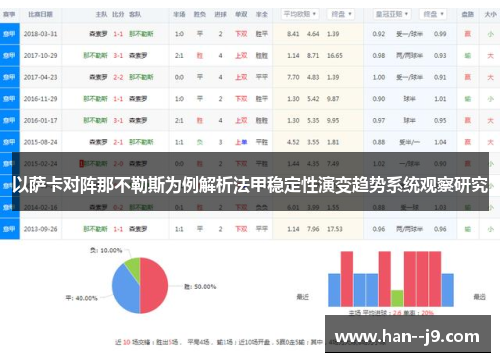Click odds value 9.95 in 2016-01-17 row
The height and width of the screenshot is (362, 500).
(333, 121)
